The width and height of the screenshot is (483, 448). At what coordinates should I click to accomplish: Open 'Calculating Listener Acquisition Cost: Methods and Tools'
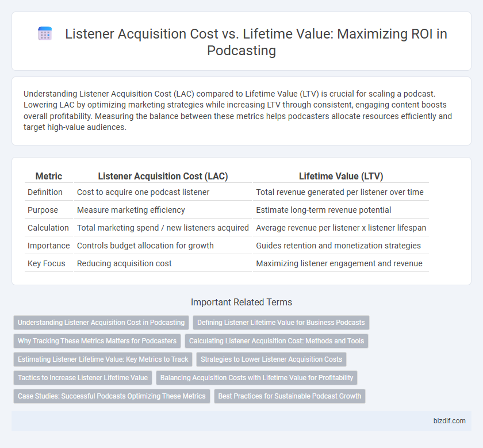pyautogui.click(x=277, y=341)
